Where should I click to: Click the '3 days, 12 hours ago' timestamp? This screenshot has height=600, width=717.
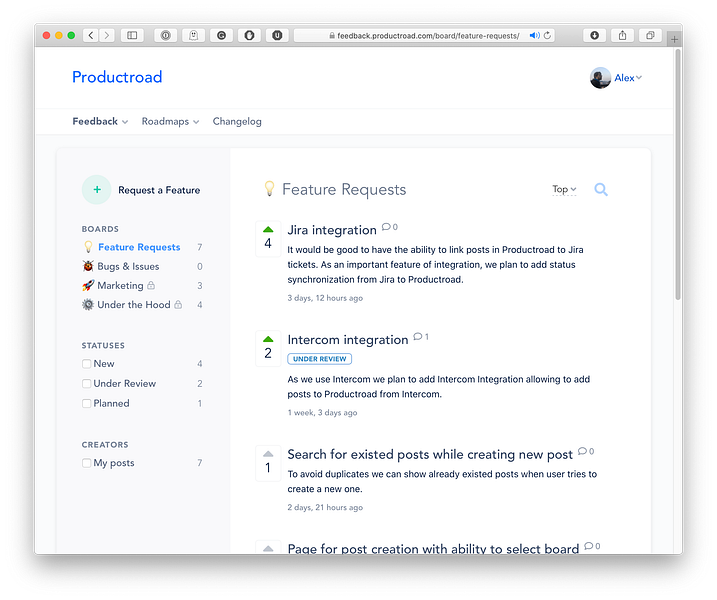pyautogui.click(x=325, y=298)
